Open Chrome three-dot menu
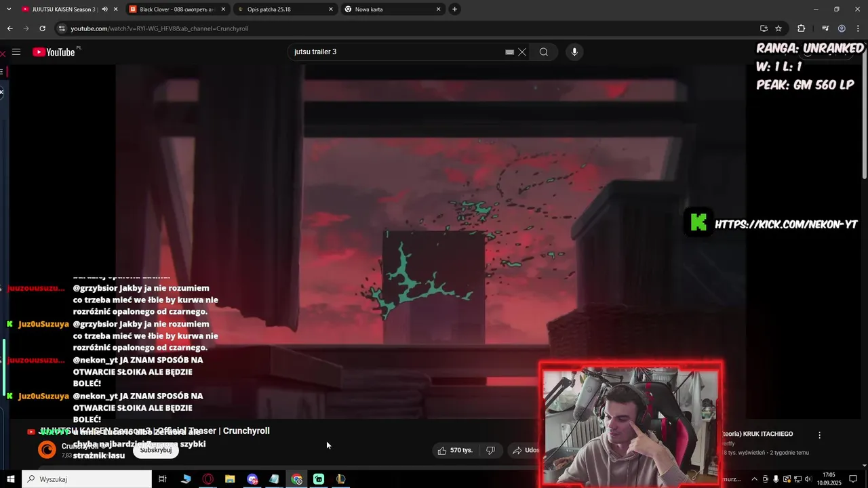This screenshot has height=488, width=868. click(x=858, y=28)
